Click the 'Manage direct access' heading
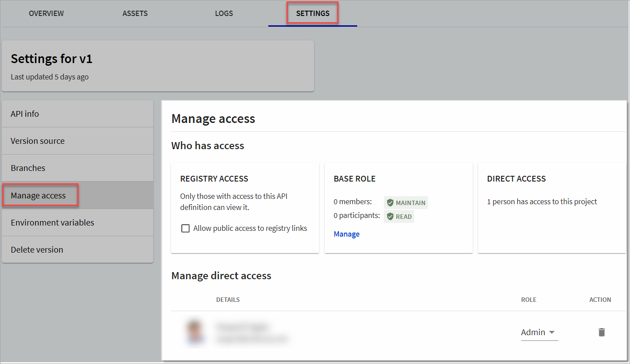Image resolution: width=630 pixels, height=364 pixels. [221, 276]
